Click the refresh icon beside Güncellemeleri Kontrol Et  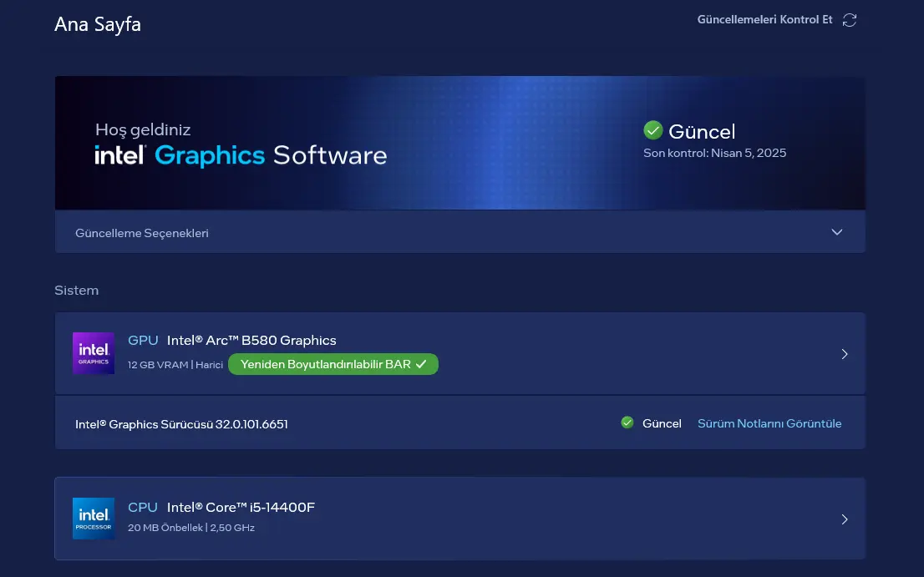pyautogui.click(x=849, y=20)
